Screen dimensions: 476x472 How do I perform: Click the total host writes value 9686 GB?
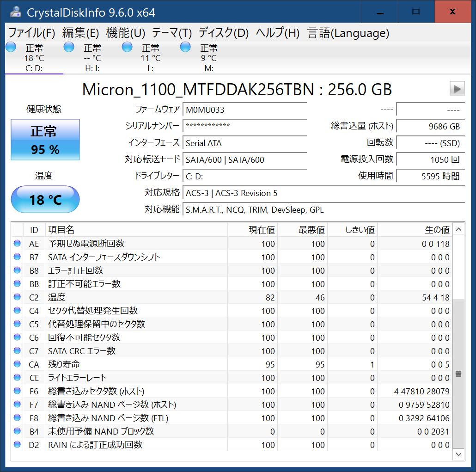[430, 126]
